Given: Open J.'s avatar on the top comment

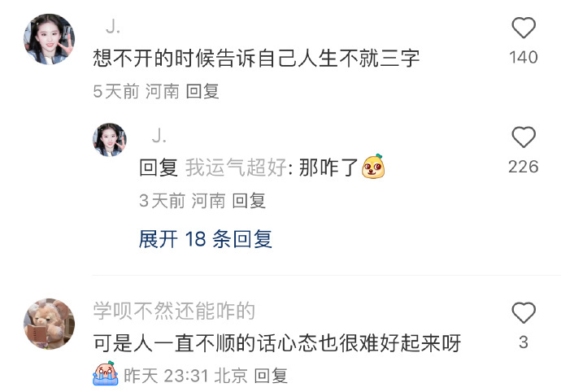Looking at the screenshot, I should [49, 39].
